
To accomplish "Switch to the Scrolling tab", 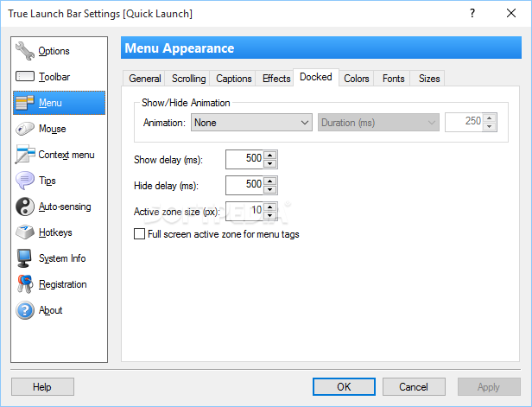I will click(x=188, y=79).
